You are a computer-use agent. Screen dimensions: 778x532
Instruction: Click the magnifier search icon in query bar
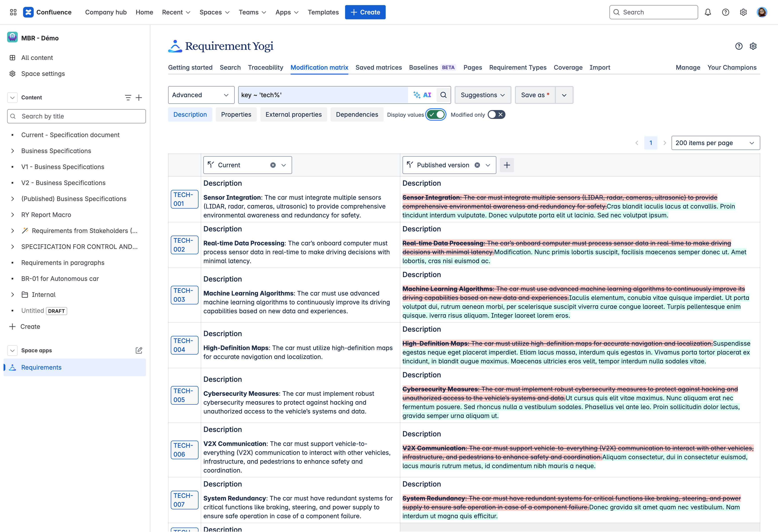(x=443, y=95)
